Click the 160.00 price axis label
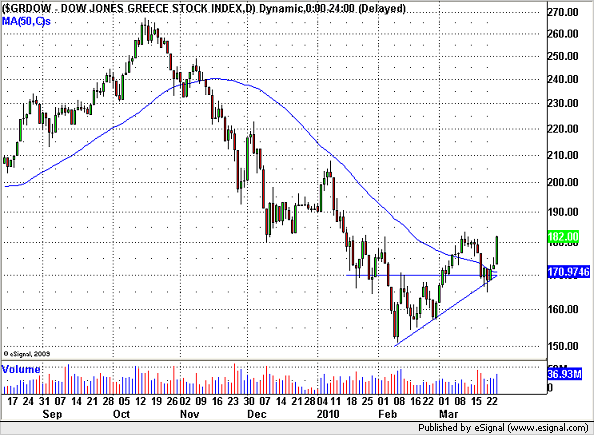This screenshot has width=594, height=435. tap(563, 309)
